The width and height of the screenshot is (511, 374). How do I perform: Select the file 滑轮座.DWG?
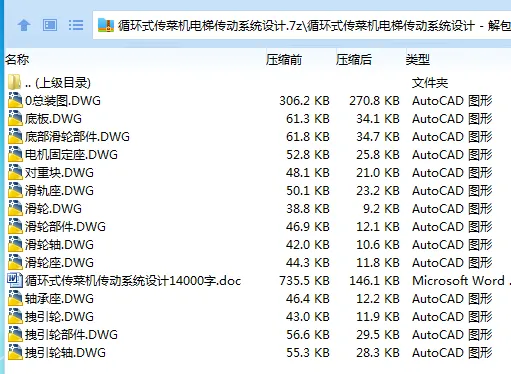59,263
